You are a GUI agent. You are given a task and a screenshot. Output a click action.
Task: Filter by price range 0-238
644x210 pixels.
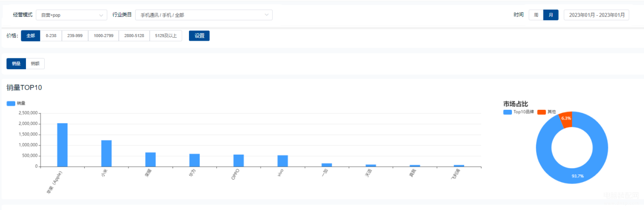click(51, 36)
